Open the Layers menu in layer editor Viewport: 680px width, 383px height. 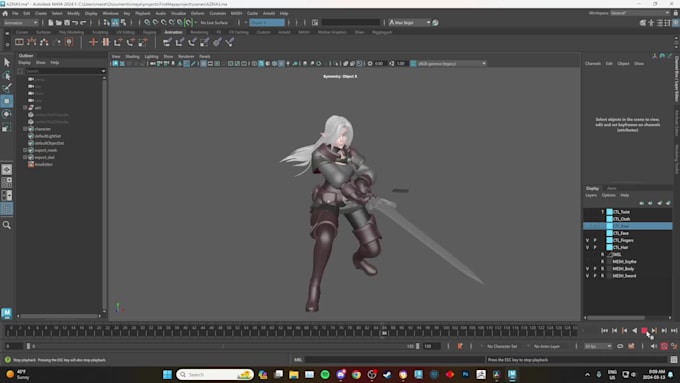click(591, 195)
